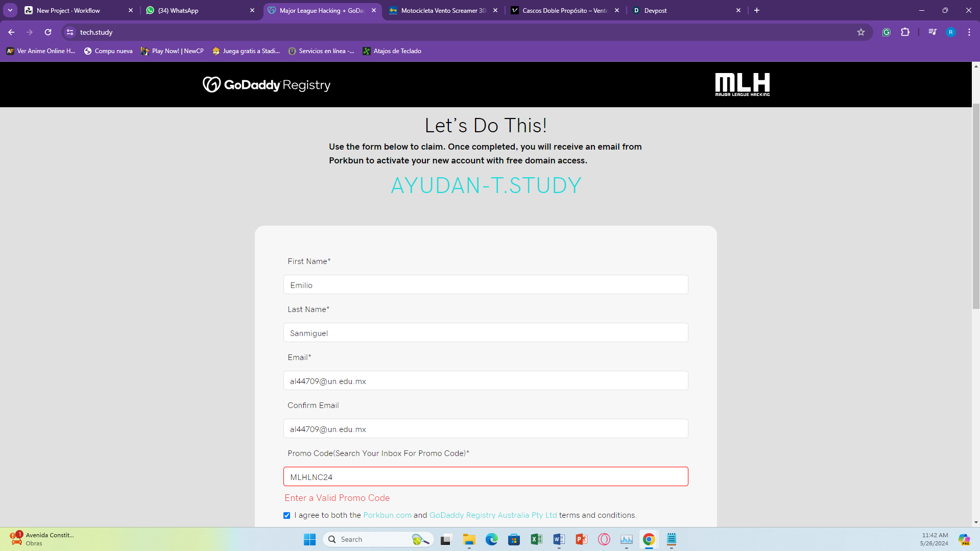Open the clock and date panel

tap(934, 539)
